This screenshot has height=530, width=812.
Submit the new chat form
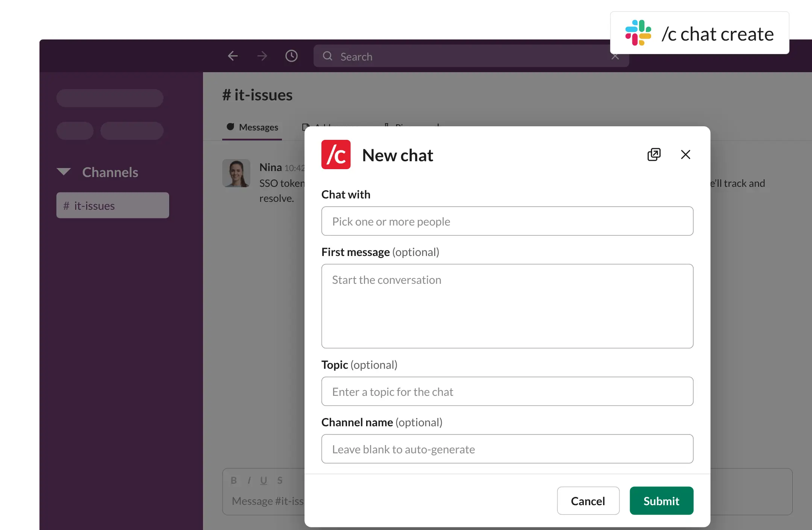click(661, 501)
